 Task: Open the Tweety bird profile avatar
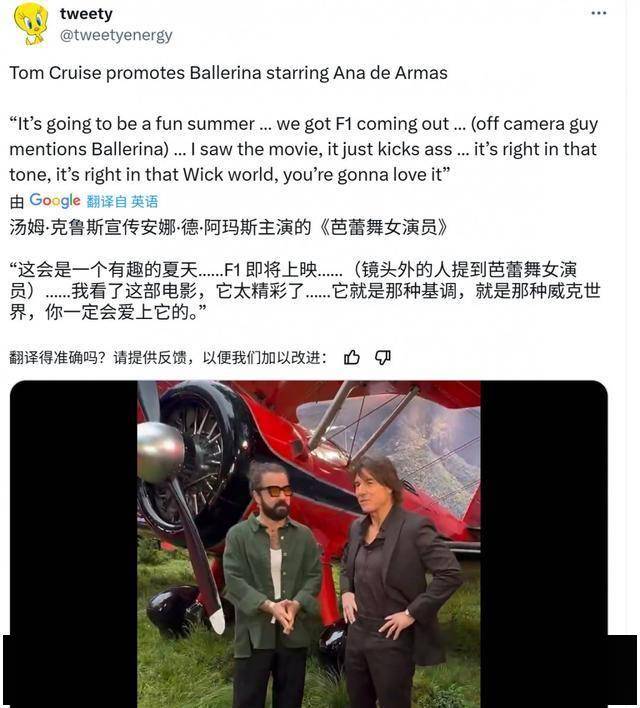[x=30, y=23]
